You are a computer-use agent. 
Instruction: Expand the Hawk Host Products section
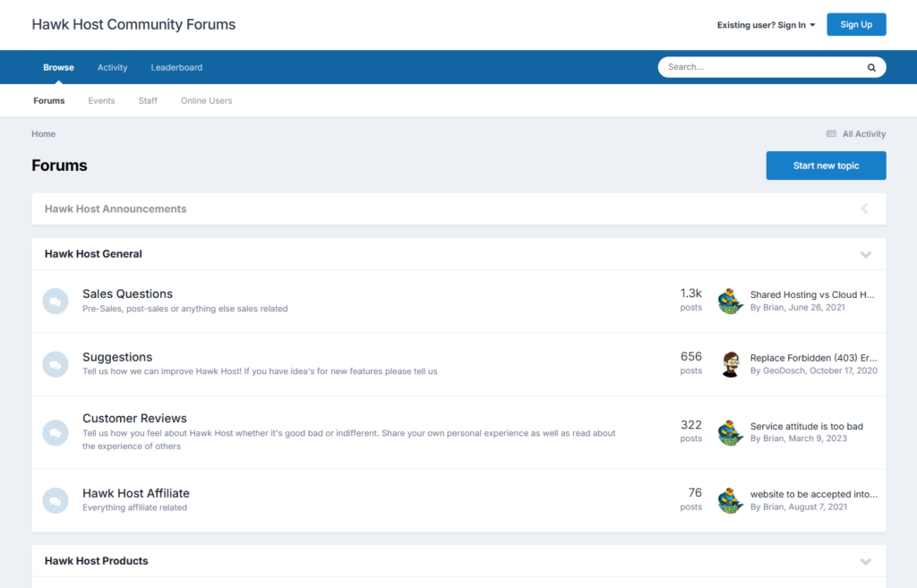pyautogui.click(x=865, y=561)
